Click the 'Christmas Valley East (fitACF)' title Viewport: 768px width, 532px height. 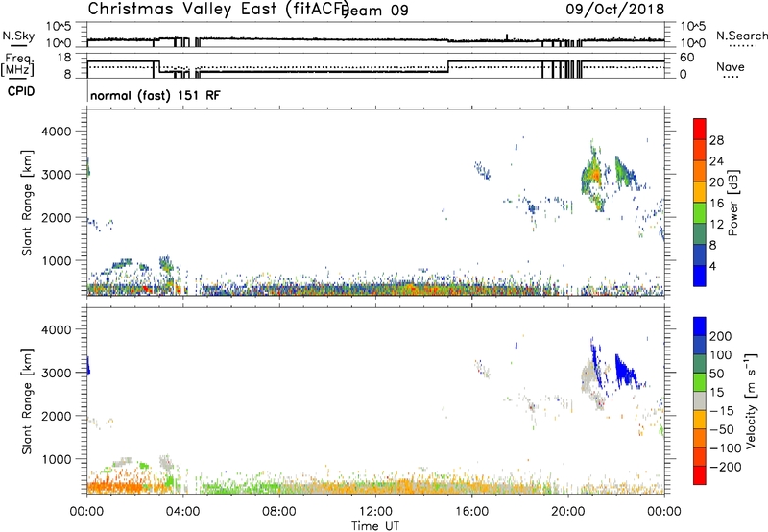[x=219, y=9]
